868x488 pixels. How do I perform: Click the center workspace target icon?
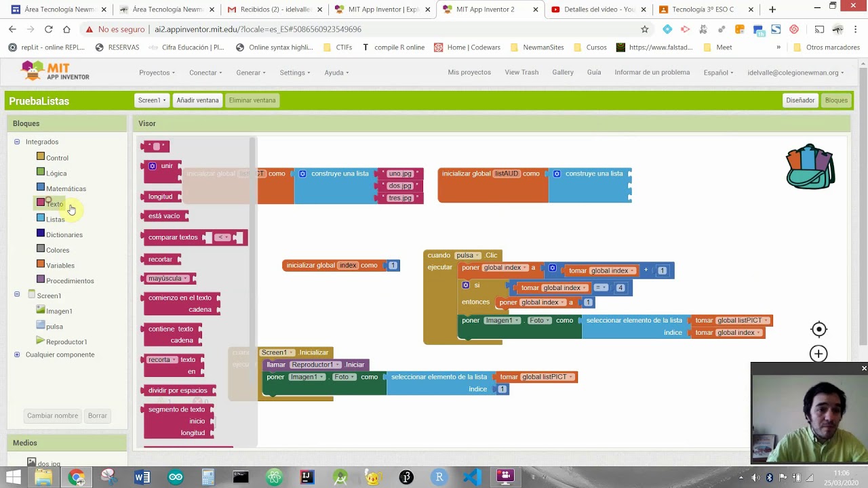tap(819, 329)
